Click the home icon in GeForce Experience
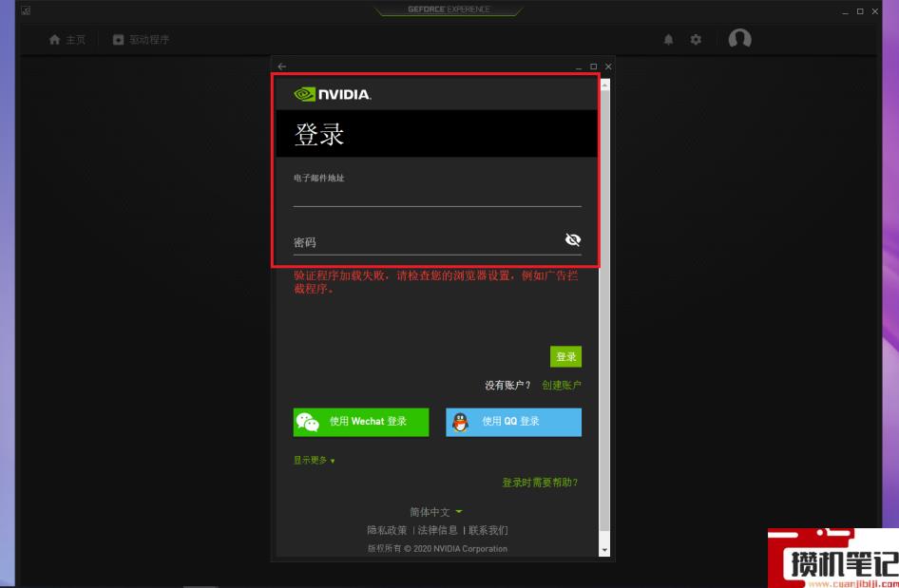 click(54, 40)
